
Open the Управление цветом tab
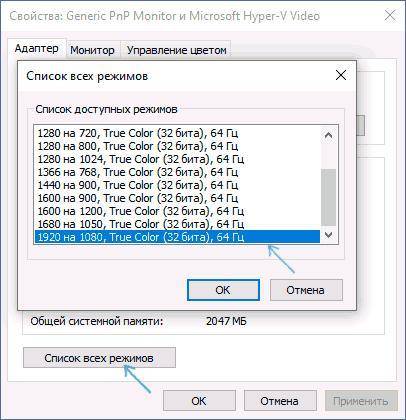click(x=176, y=50)
